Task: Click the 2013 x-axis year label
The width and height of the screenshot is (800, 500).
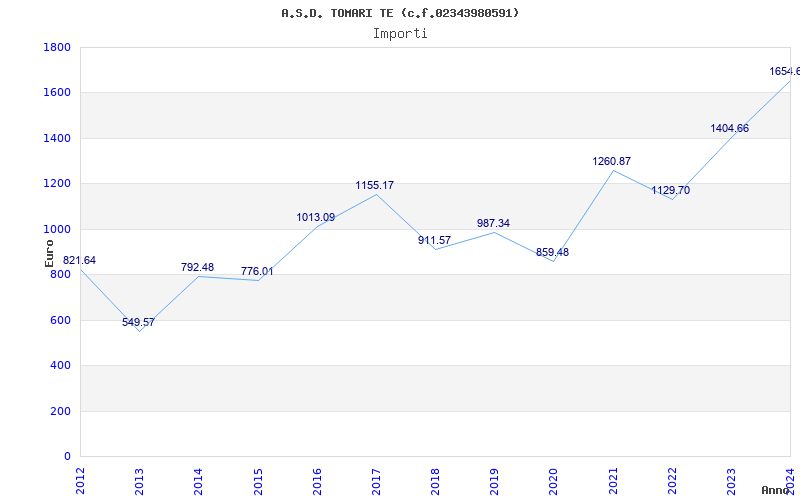Action: (139, 478)
